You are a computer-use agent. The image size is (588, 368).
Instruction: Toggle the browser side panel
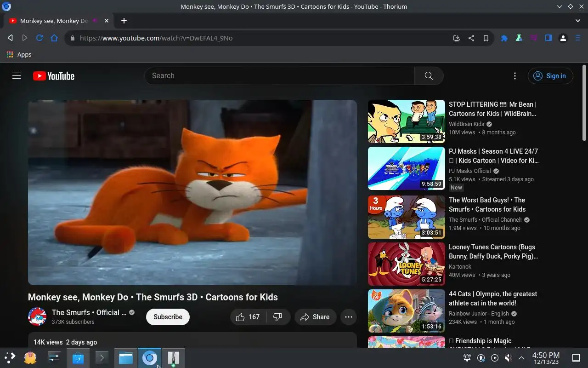point(548,38)
